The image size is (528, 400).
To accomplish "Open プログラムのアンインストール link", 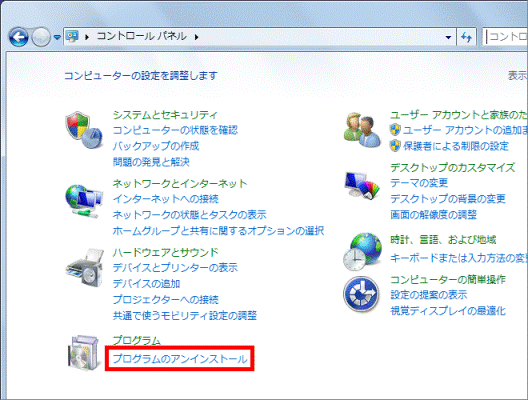I will (180, 359).
